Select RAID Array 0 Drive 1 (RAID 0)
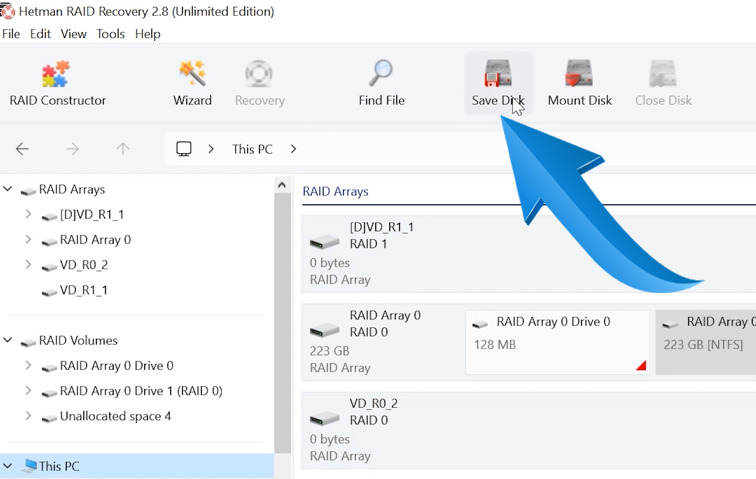756x479 pixels. click(141, 391)
